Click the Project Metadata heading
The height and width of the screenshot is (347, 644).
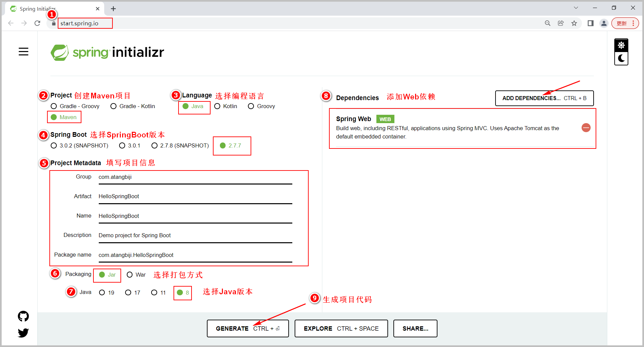tap(76, 163)
